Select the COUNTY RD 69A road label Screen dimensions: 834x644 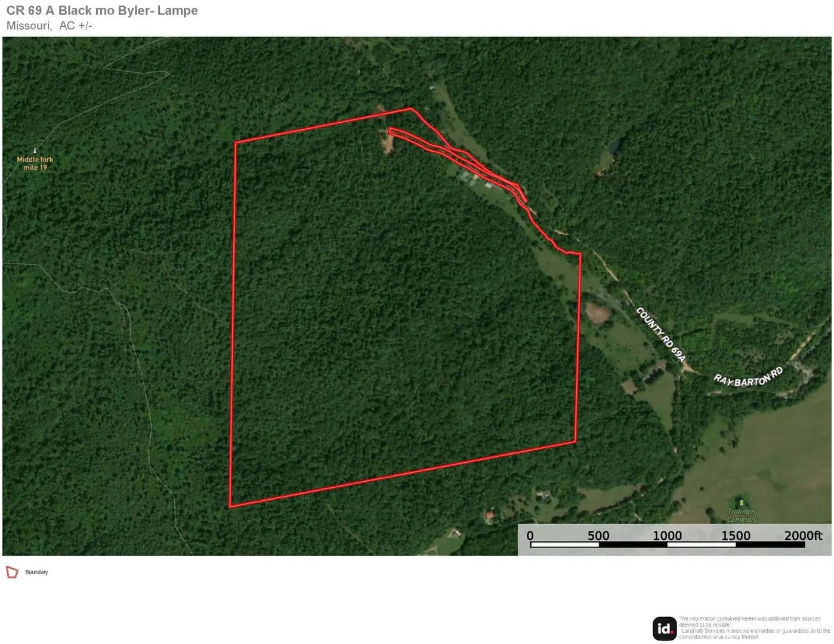(x=660, y=335)
